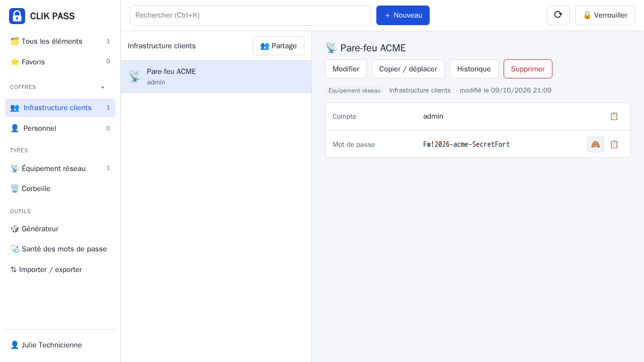Click the antenna icon beside the detail title
The image size is (644, 362).
click(331, 48)
